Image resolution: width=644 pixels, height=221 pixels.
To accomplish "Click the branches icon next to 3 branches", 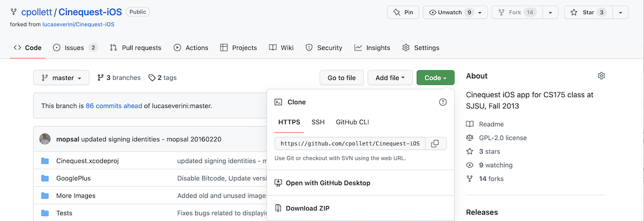I will click(100, 78).
